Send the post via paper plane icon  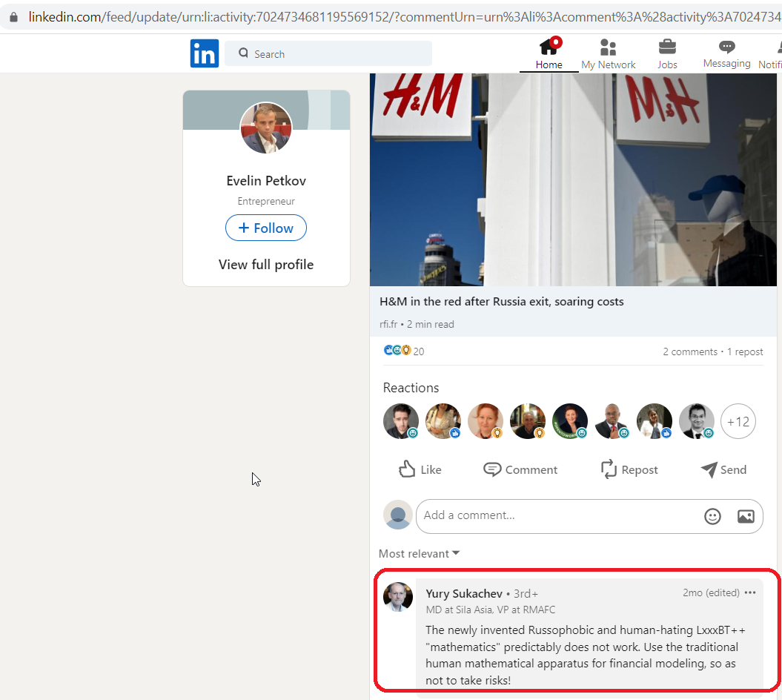pyautogui.click(x=723, y=469)
